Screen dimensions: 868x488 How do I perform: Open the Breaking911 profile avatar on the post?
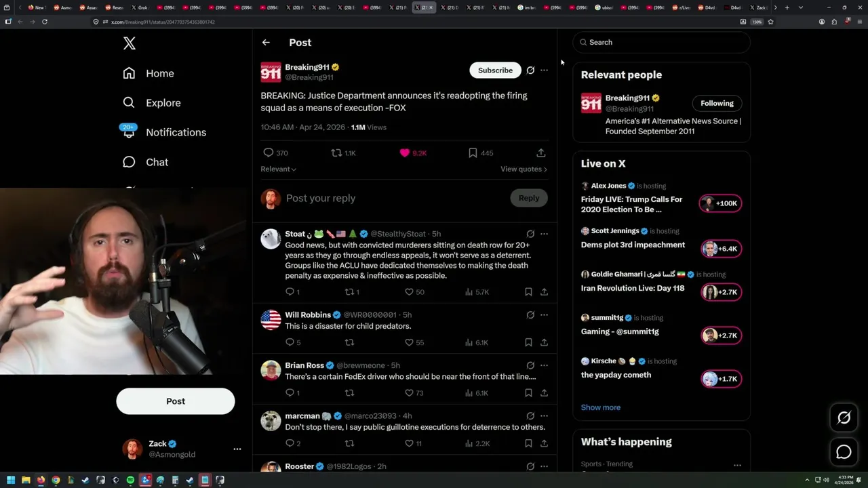click(x=271, y=72)
